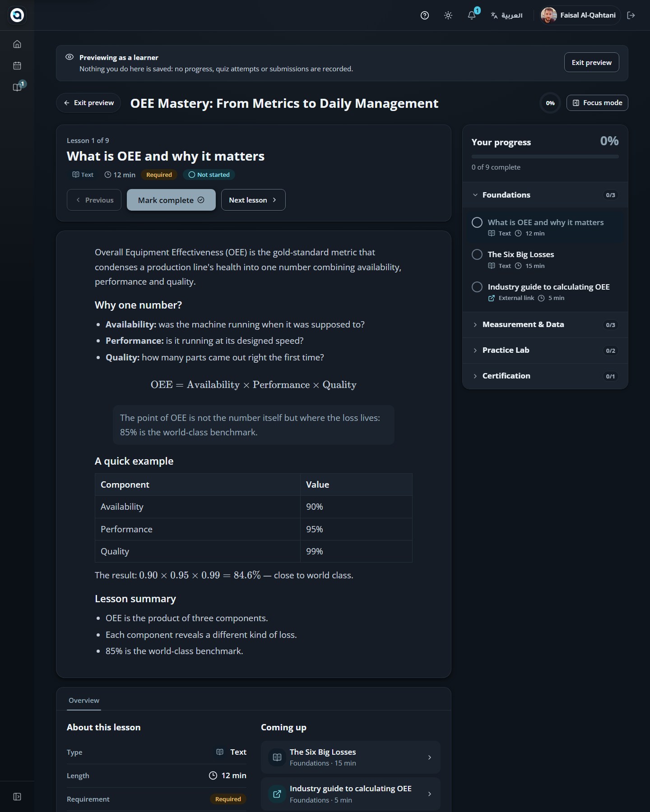The height and width of the screenshot is (812, 650).
Task: Select the Overview tab
Action: 84,701
